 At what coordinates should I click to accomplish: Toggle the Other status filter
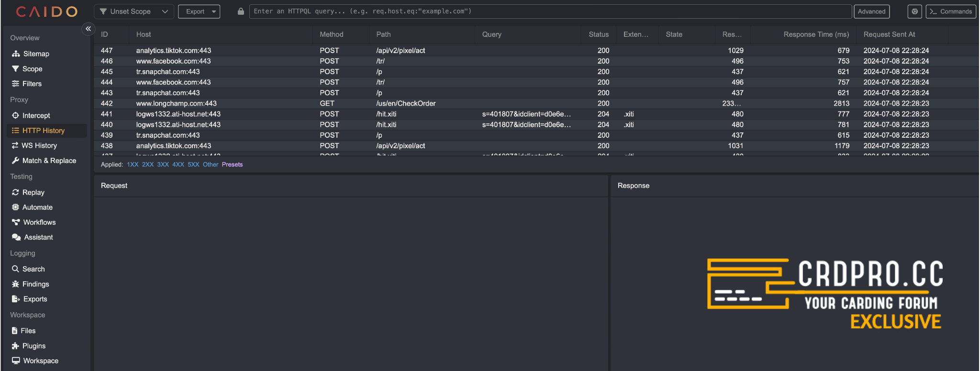(x=210, y=164)
